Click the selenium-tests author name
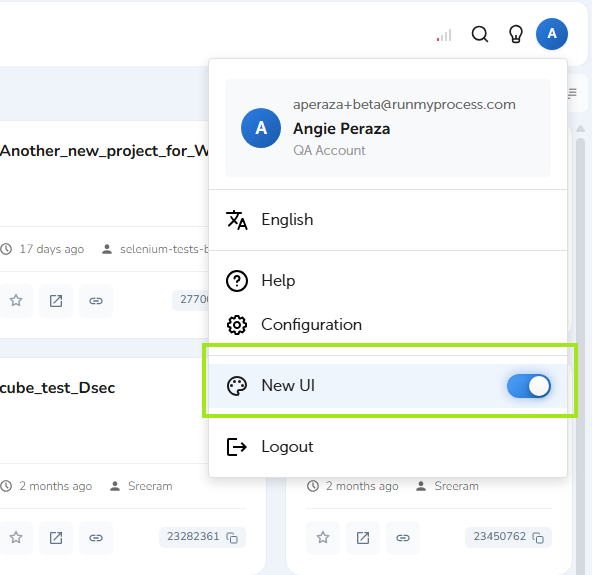The image size is (592, 575). click(164, 249)
